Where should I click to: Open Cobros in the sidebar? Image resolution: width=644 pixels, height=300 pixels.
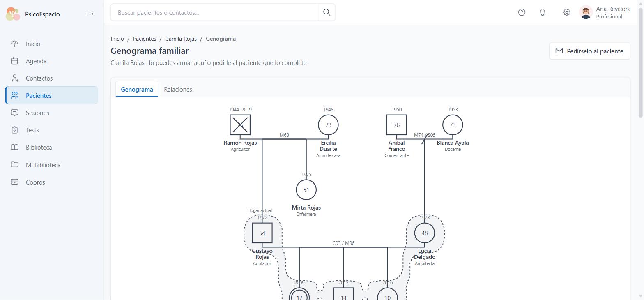[52, 182]
